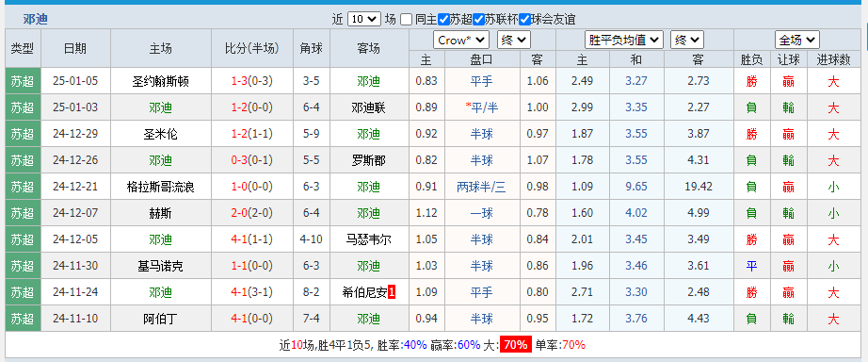Click the blue 平 result in 基马诺克 row
868x362 pixels.
[751, 266]
